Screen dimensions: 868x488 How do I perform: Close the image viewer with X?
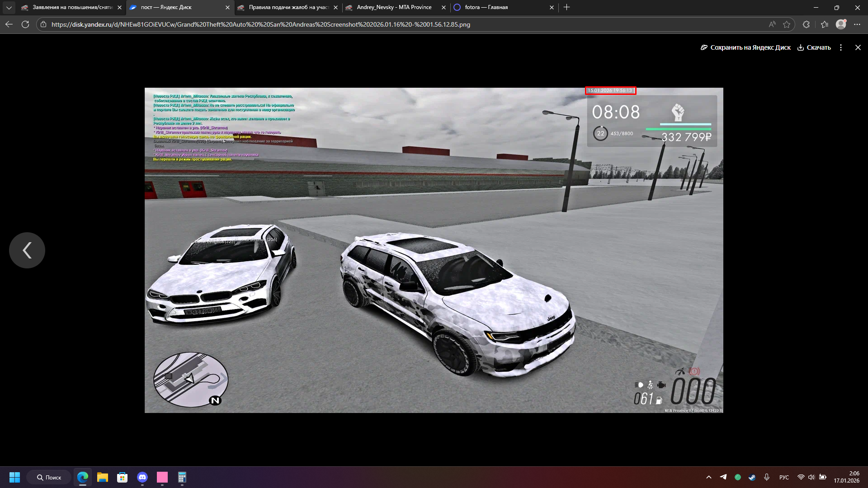[858, 47]
